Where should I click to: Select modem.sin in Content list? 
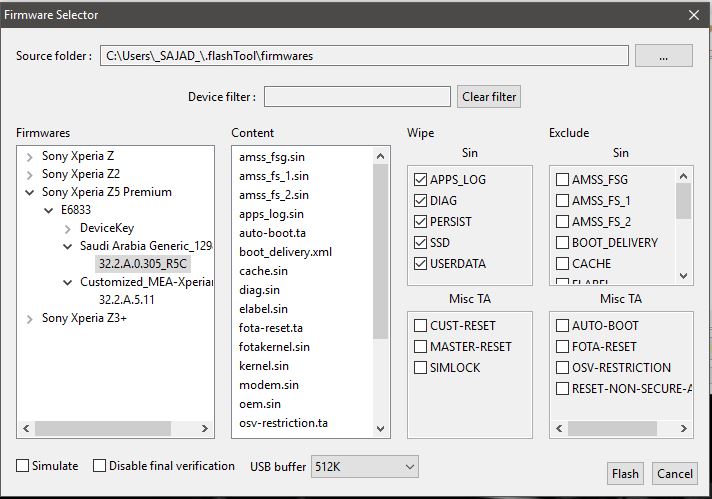(x=268, y=385)
